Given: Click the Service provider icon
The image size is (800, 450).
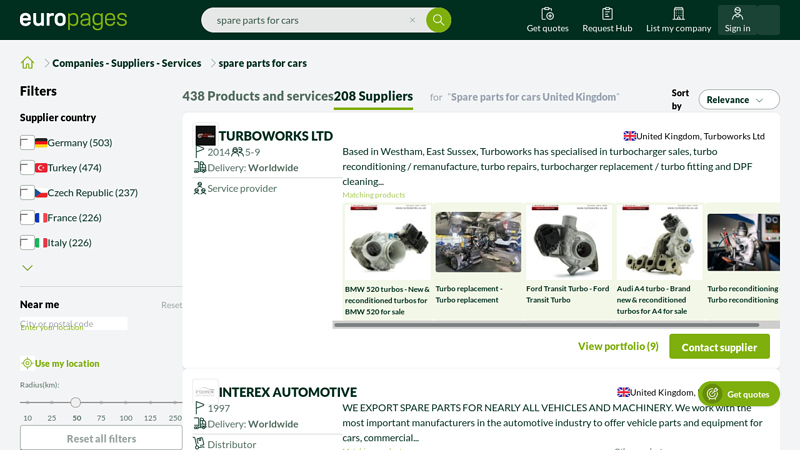Looking at the screenshot, I should click(x=199, y=188).
